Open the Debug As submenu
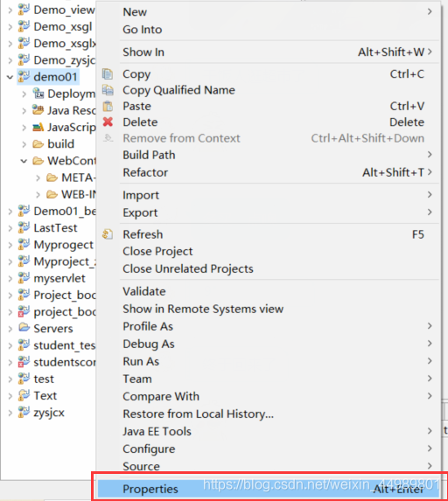The width and height of the screenshot is (448, 501). (x=269, y=344)
